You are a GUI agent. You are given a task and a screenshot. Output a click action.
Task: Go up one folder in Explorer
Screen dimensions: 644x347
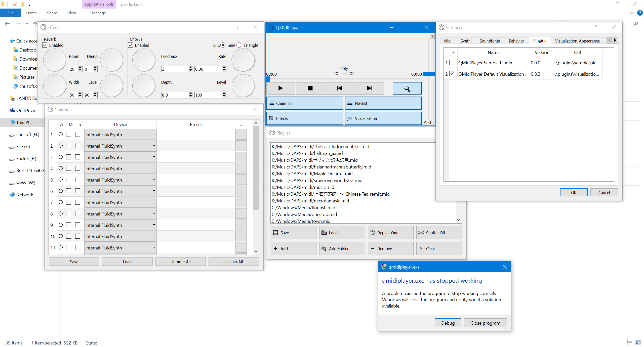coord(35,24)
